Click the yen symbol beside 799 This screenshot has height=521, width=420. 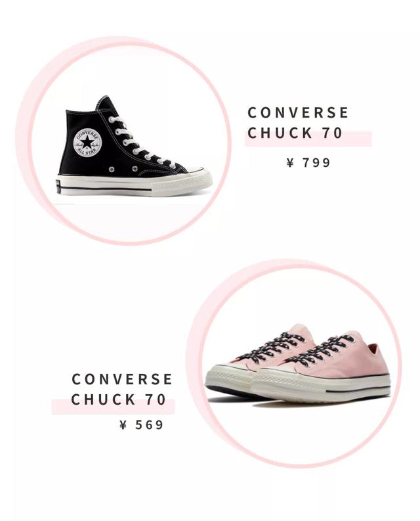[x=290, y=163]
